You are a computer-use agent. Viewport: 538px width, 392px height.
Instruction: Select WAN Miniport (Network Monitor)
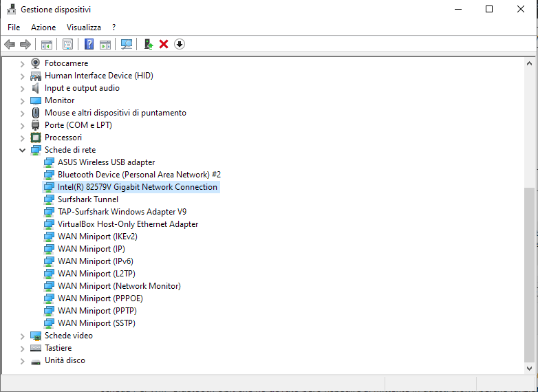pyautogui.click(x=119, y=285)
